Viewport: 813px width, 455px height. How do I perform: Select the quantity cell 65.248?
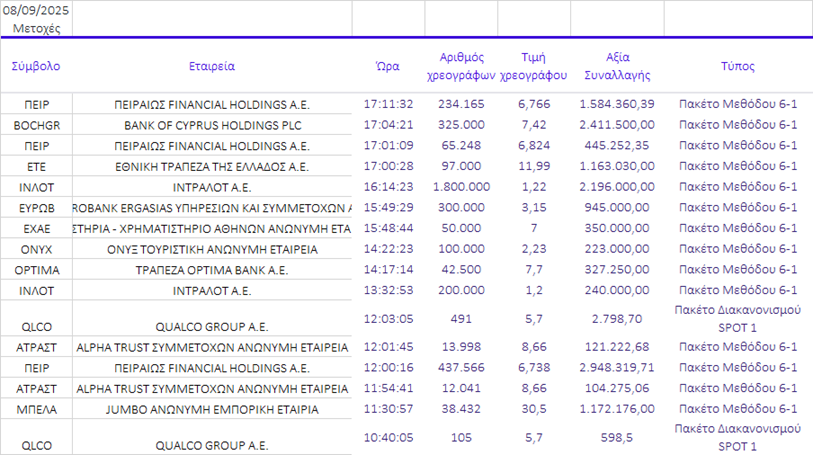pos(461,146)
